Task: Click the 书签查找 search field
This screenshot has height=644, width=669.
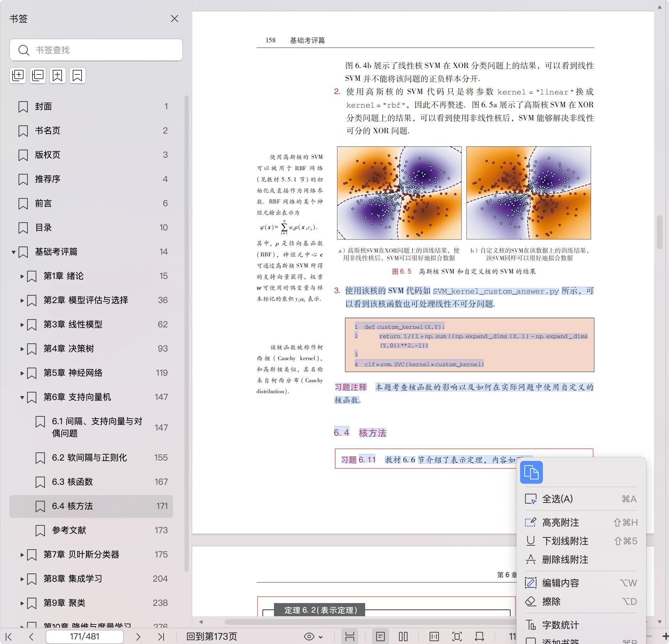Action: [96, 50]
